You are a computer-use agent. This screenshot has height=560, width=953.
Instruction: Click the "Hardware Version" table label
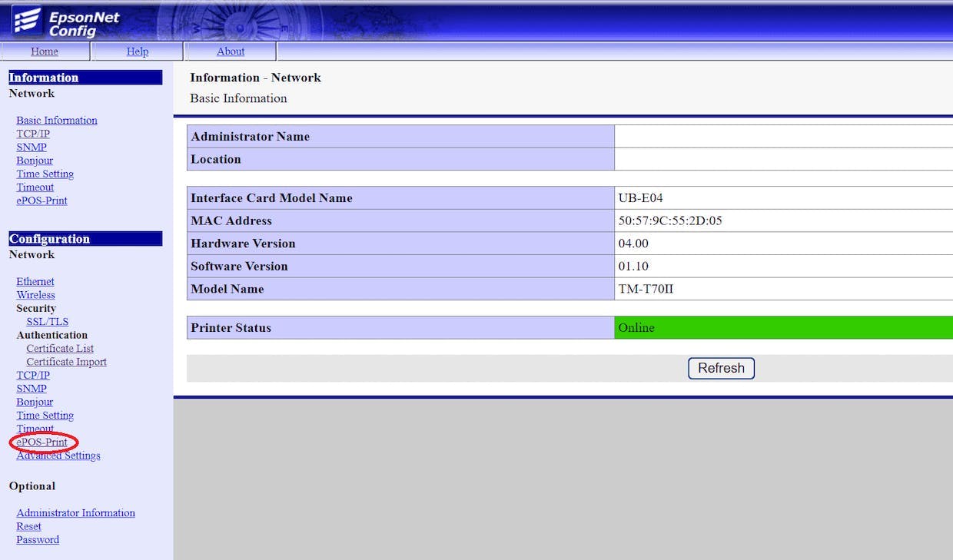243,244
